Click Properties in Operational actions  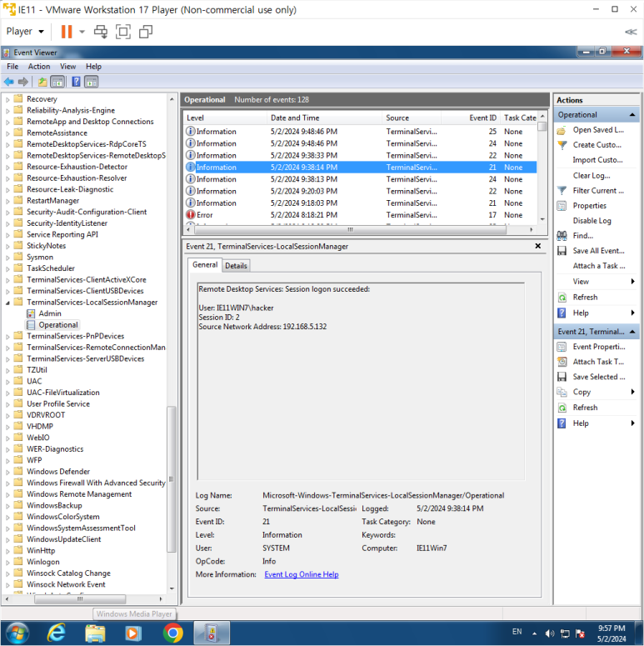tap(589, 206)
